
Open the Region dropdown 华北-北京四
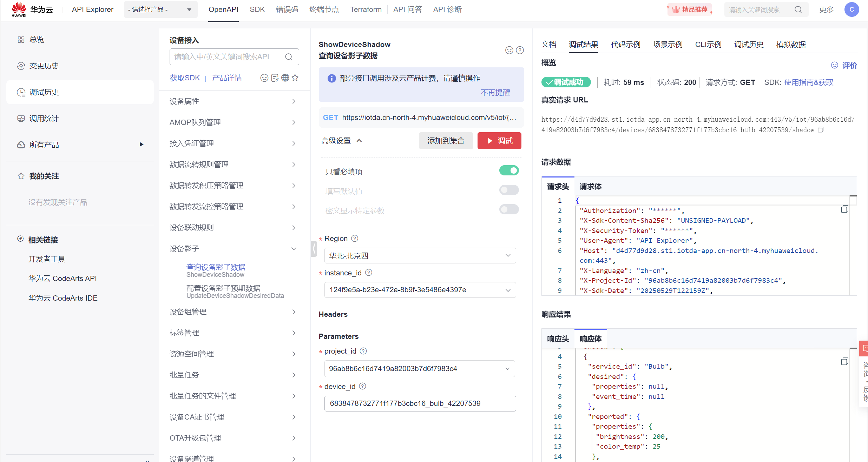pos(420,256)
